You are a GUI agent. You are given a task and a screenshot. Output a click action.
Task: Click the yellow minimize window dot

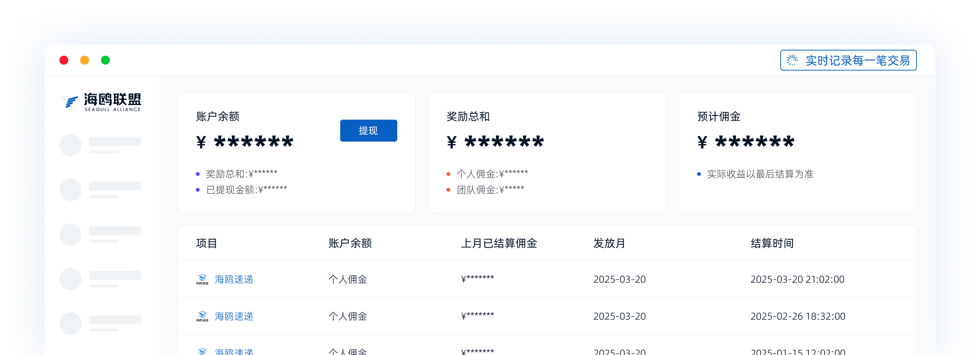[85, 60]
